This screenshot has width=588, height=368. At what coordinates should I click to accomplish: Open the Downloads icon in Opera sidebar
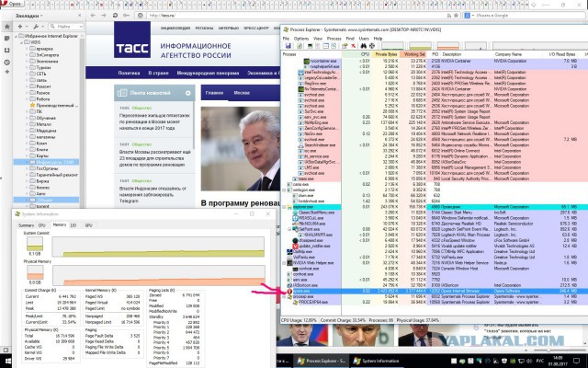(6, 50)
